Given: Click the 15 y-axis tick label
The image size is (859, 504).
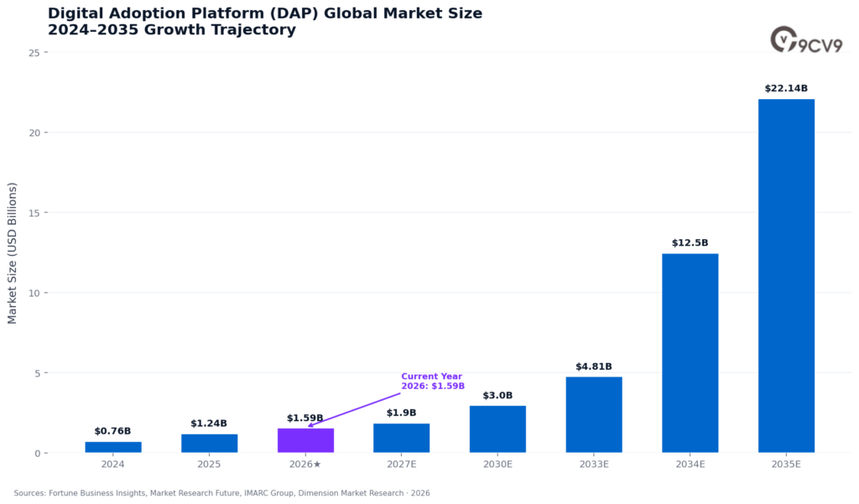Looking at the screenshot, I should (34, 212).
